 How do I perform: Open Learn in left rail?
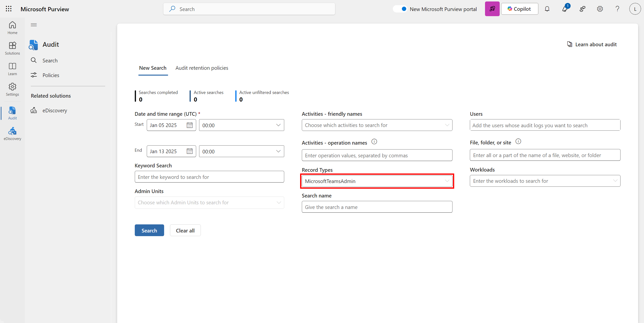click(x=12, y=69)
